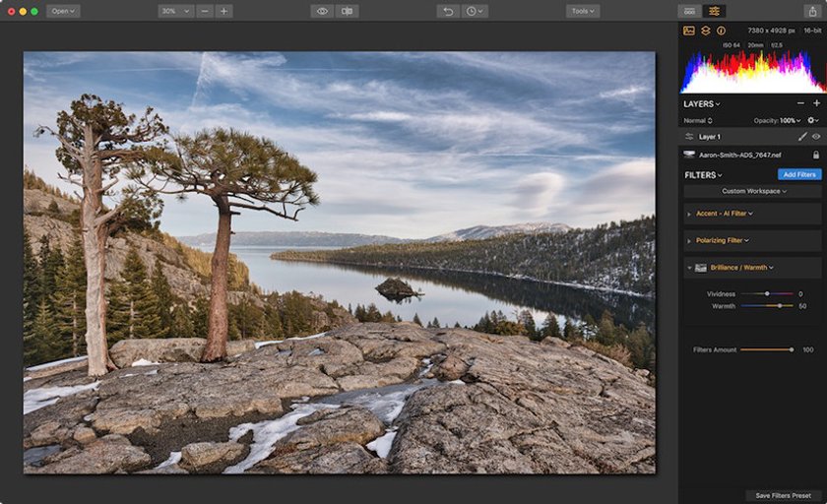827x504 pixels.
Task: Expand the Polarizing Filter triangle
Action: [x=689, y=241]
